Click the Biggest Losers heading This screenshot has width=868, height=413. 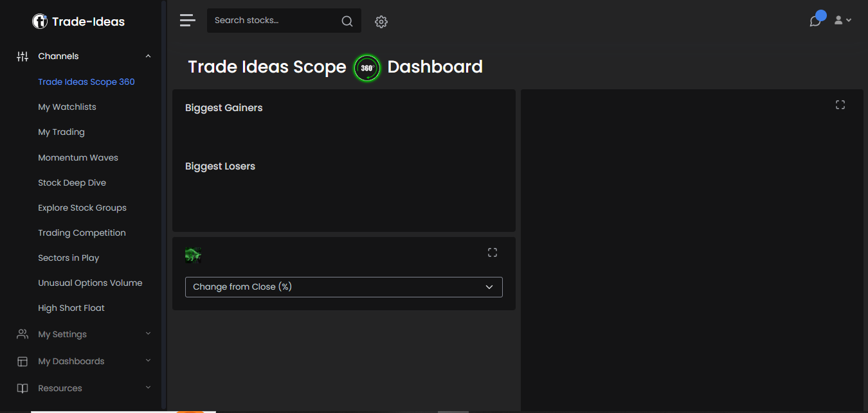click(x=220, y=166)
